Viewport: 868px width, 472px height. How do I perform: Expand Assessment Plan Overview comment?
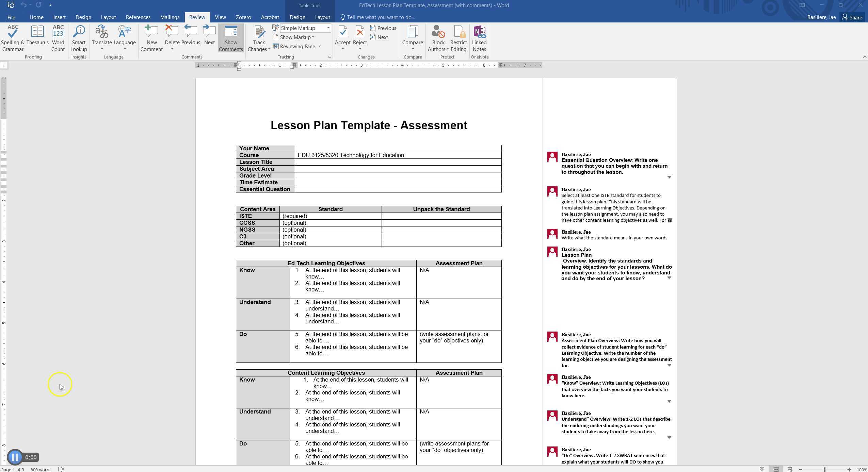point(669,365)
